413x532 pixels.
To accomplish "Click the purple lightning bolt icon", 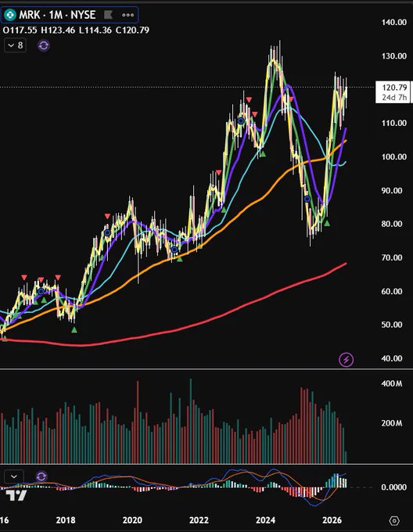I will [x=347, y=359].
